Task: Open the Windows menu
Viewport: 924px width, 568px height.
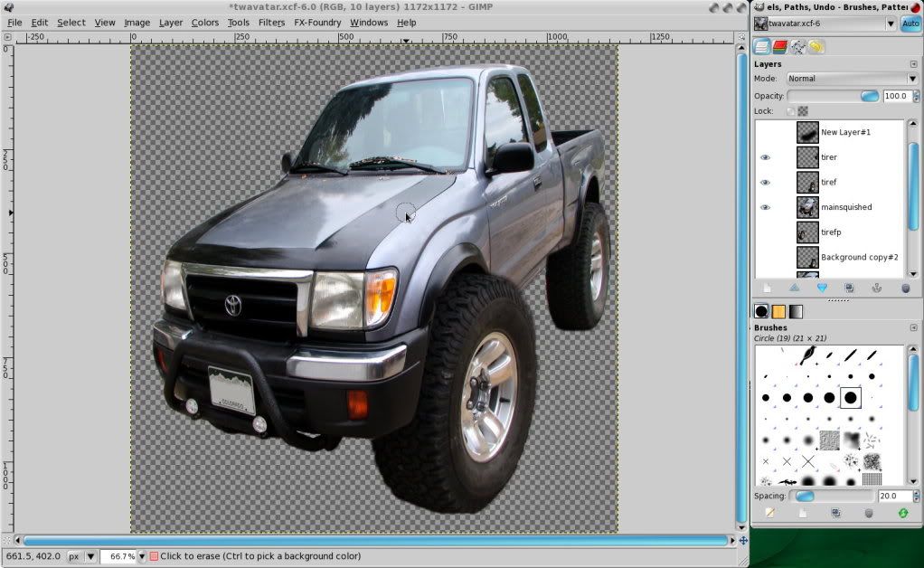Action: [x=369, y=23]
